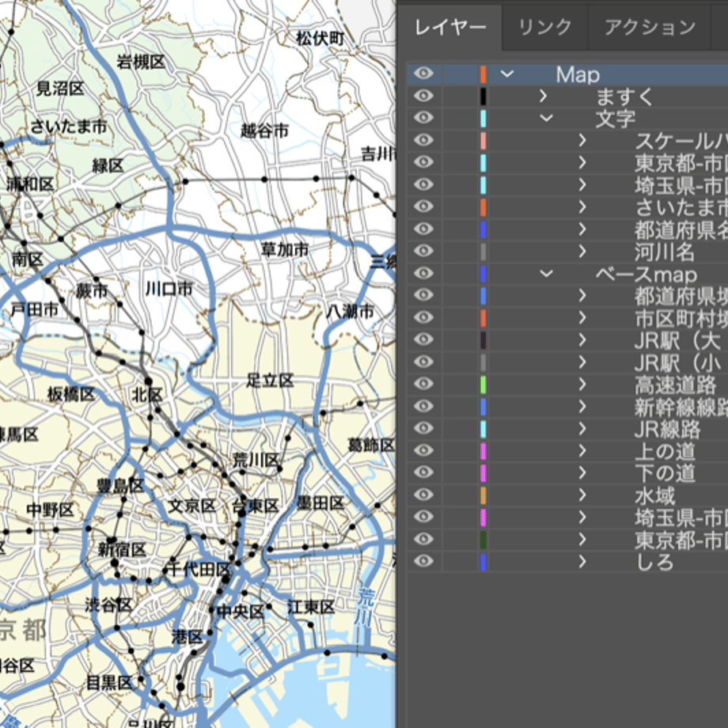The width and height of the screenshot is (728, 728).
Task: Select the Map layer by name
Action: 578,74
